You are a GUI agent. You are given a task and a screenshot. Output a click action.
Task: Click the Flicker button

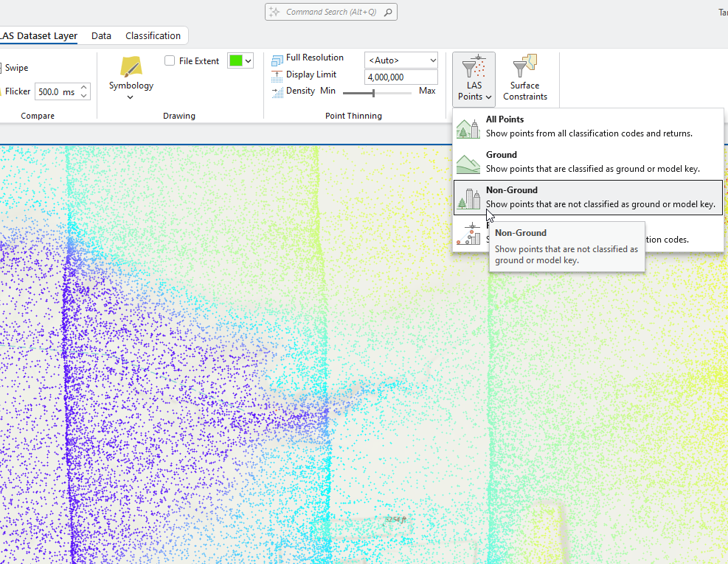click(16, 91)
